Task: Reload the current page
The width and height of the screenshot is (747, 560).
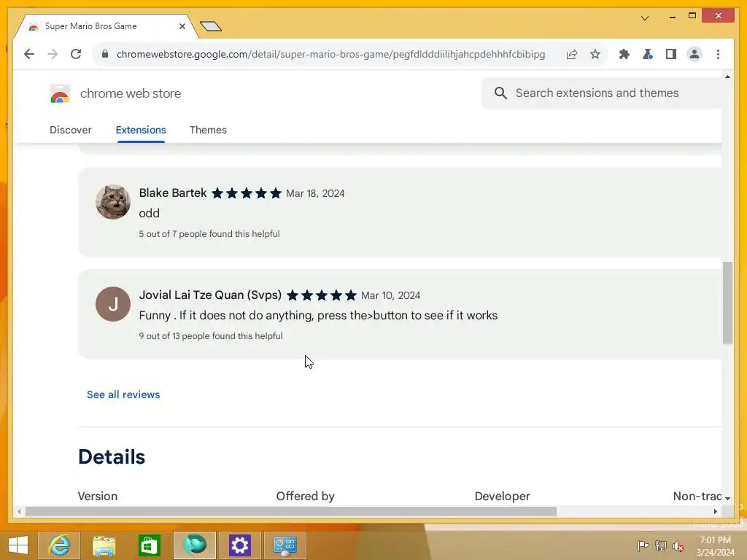Action: click(76, 54)
